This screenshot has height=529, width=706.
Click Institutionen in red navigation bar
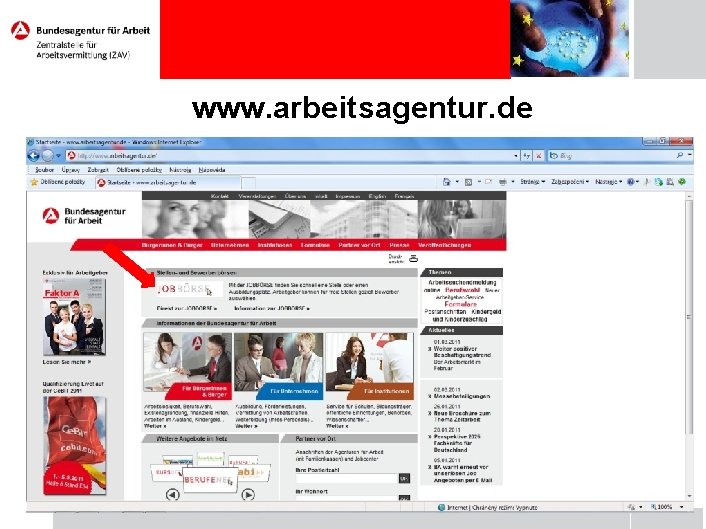click(275, 245)
